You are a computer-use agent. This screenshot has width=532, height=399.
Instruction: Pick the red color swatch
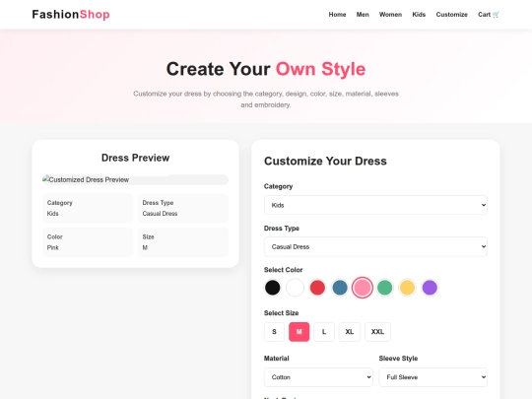click(317, 288)
